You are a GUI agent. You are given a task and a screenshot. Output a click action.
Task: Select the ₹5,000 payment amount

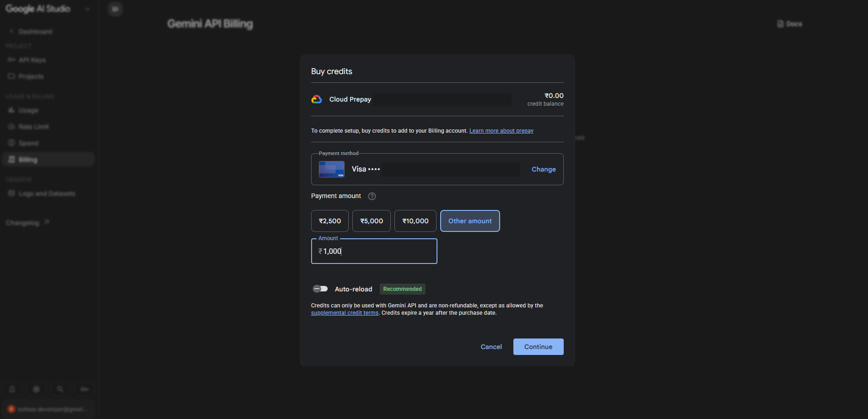[x=372, y=221]
